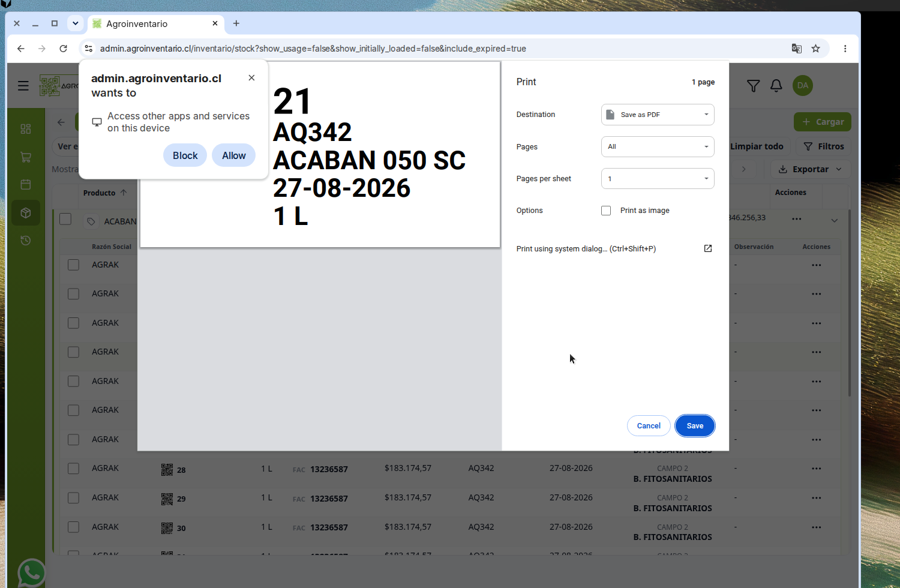
Task: Open the inventory box sidebar icon
Action: [x=26, y=213]
